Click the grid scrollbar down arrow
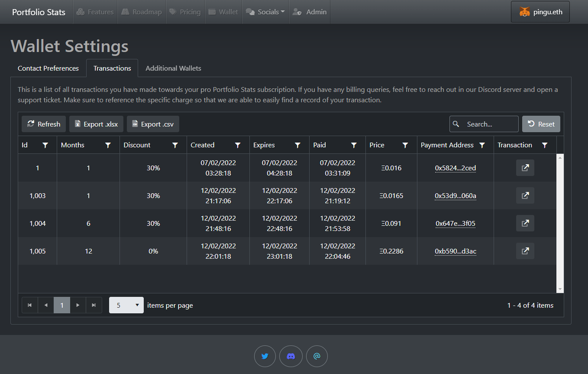Viewport: 588px width, 374px height. 560,290
